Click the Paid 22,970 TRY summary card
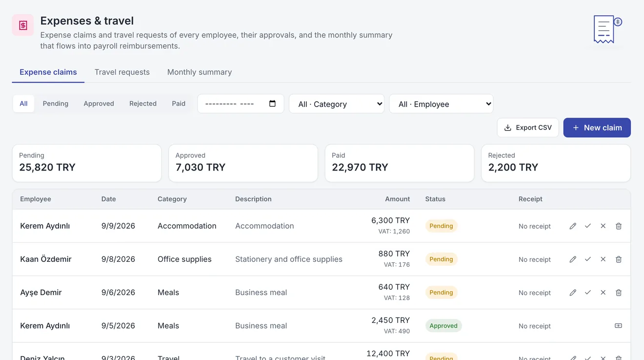The image size is (644, 360). tap(400, 163)
